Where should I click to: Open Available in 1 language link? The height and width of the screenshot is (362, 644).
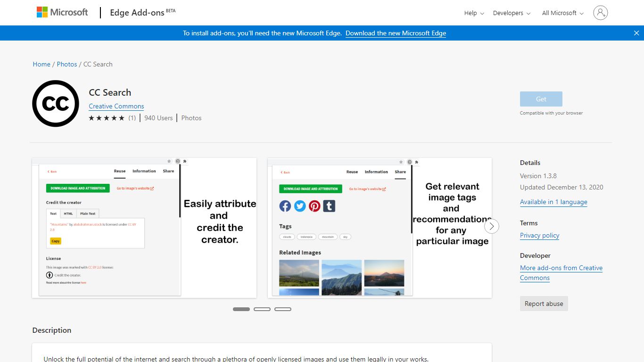(x=553, y=202)
